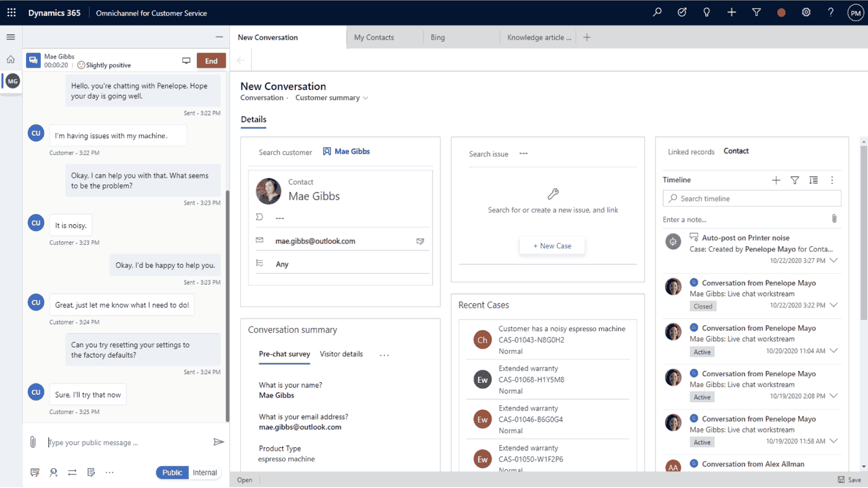Click the End chat button
This screenshot has width=868, height=488.
[211, 60]
